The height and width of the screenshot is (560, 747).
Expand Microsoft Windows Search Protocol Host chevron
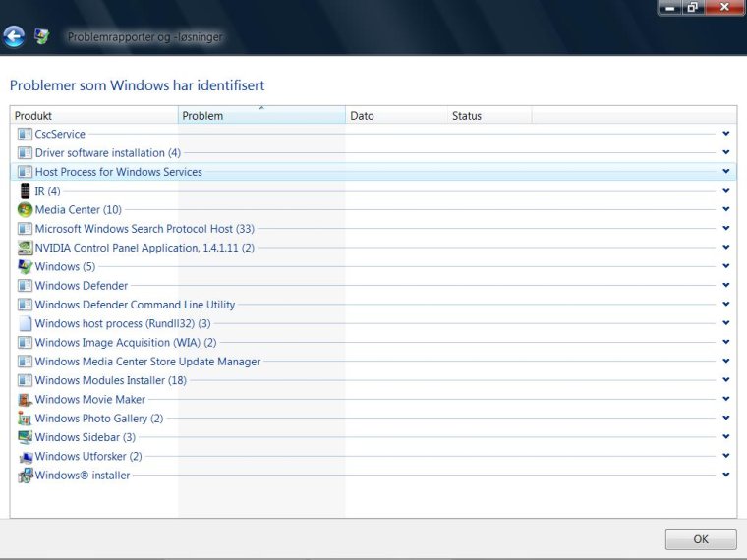tap(726, 228)
